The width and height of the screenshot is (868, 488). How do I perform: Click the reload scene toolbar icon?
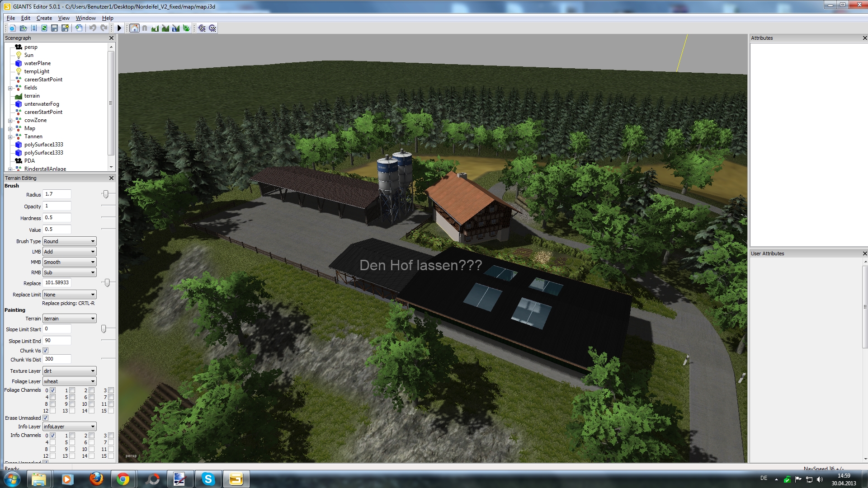pos(44,28)
